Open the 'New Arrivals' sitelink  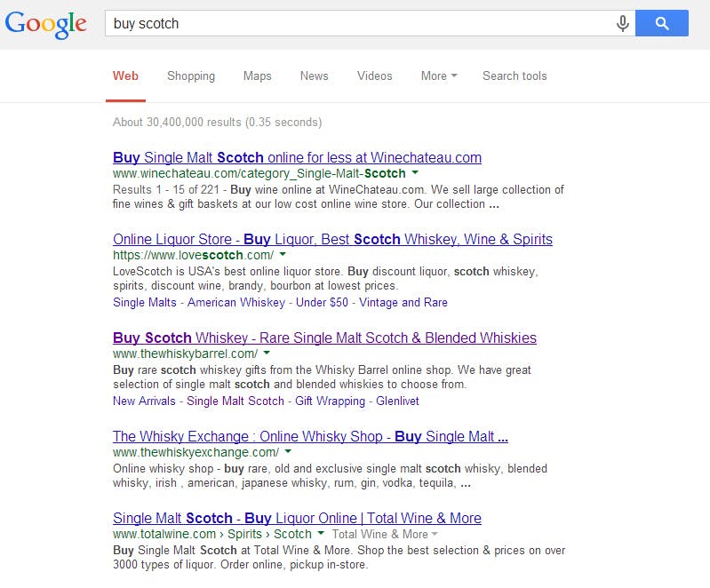click(144, 401)
